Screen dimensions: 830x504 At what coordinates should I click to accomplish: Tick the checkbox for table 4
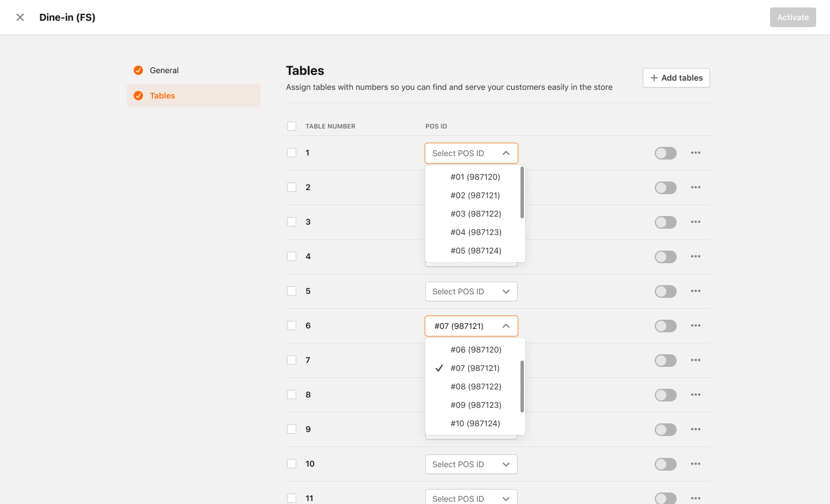[x=292, y=256]
